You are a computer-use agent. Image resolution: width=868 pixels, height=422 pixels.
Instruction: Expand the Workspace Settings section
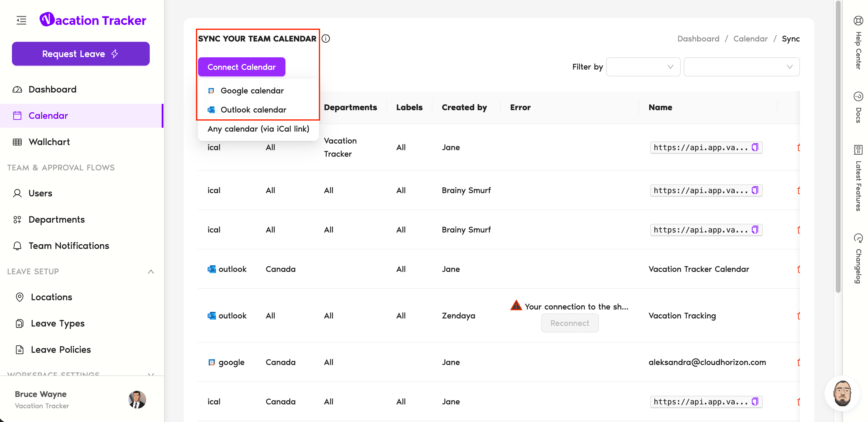pyautogui.click(x=151, y=374)
